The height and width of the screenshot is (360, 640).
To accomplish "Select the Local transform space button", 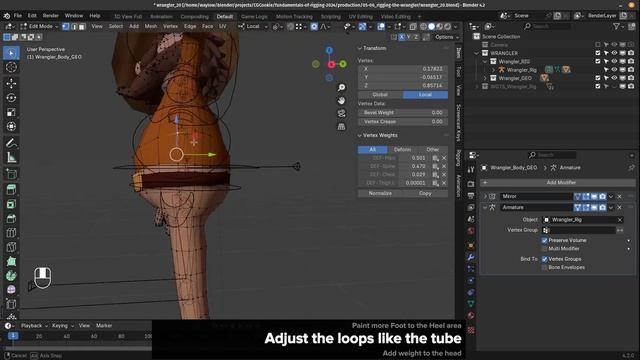I will click(425, 95).
